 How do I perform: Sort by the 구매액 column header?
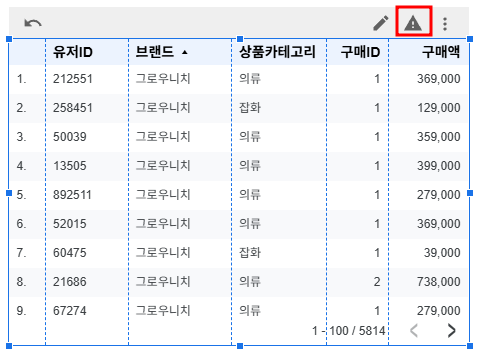(441, 52)
